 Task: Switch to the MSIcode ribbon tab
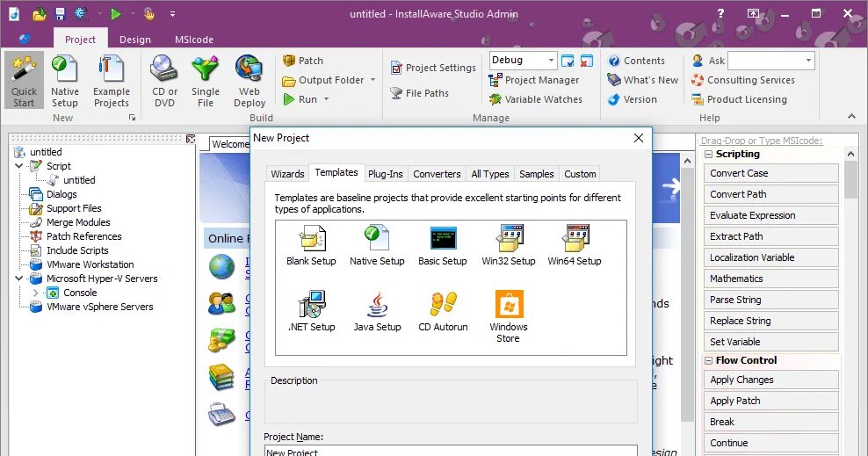(x=194, y=40)
